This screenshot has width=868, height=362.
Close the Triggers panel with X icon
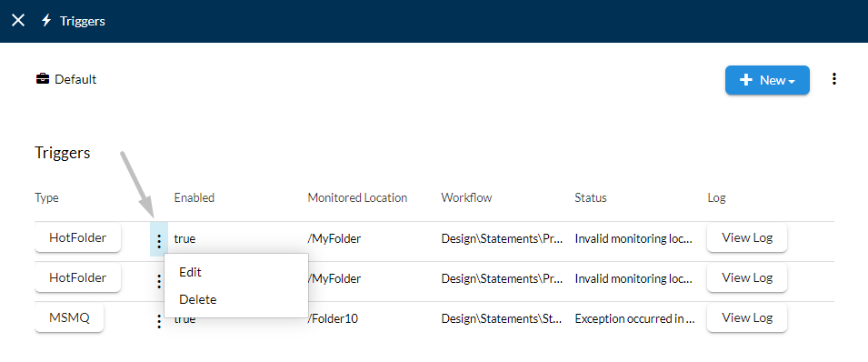coord(18,21)
